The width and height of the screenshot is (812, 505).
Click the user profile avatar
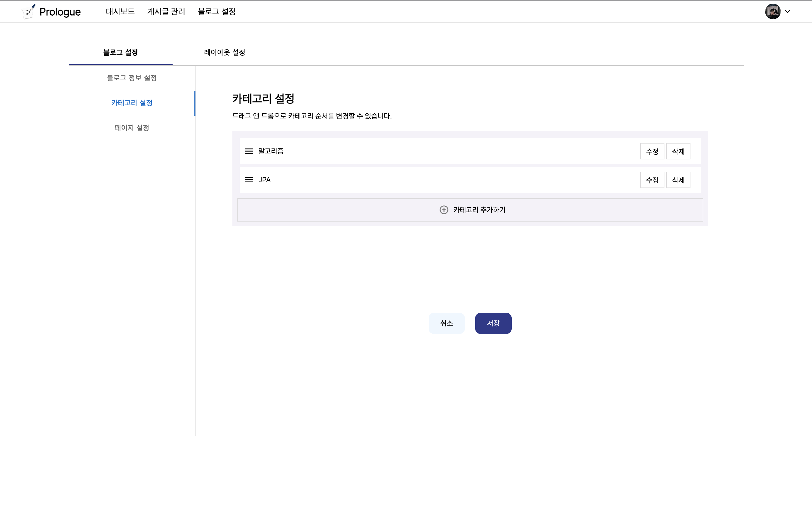772,12
